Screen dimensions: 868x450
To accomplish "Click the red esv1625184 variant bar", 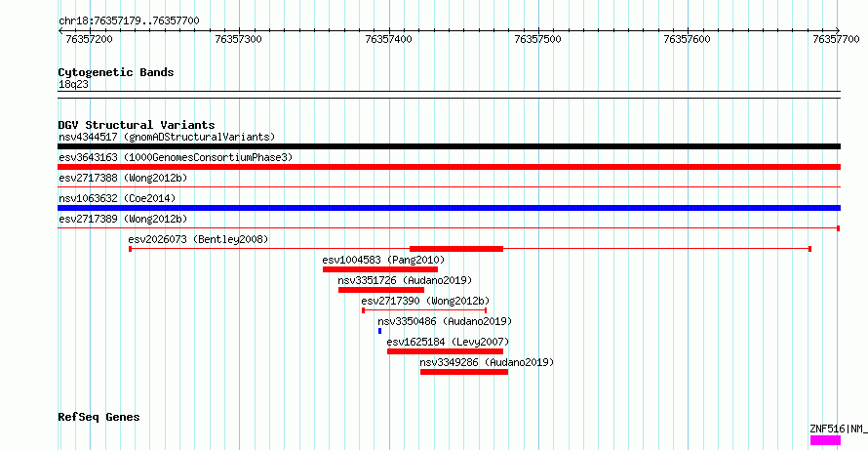I will click(x=445, y=351).
